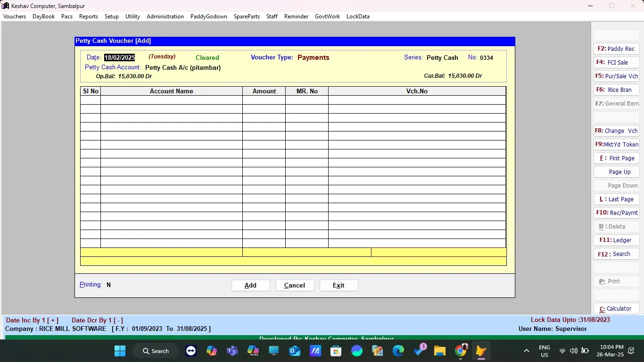Click the Account Name column header
Image resolution: width=644 pixels, height=362 pixels.
click(x=171, y=91)
